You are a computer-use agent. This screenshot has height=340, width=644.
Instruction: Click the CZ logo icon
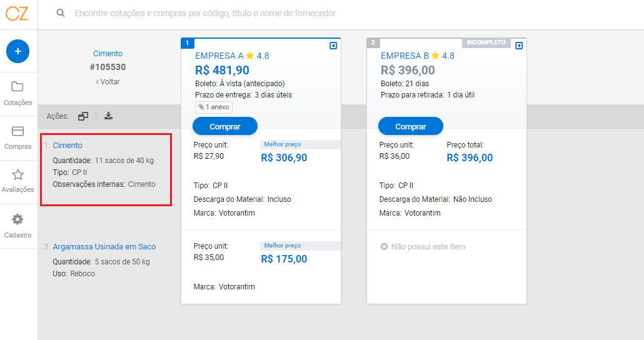click(18, 14)
